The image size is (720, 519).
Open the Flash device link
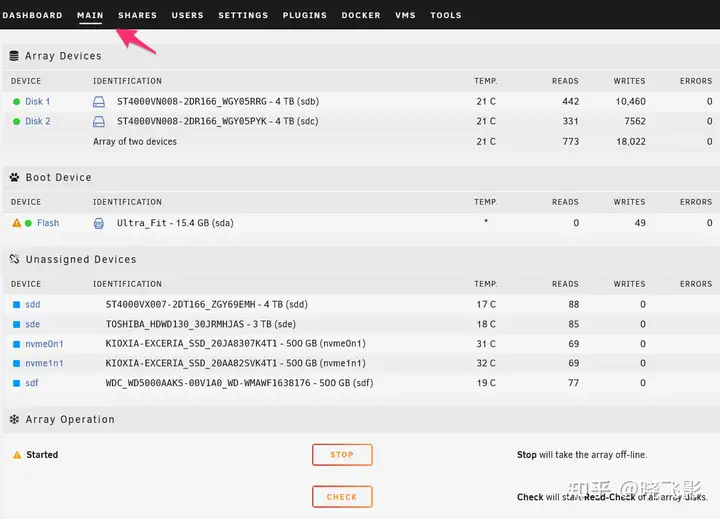point(48,223)
